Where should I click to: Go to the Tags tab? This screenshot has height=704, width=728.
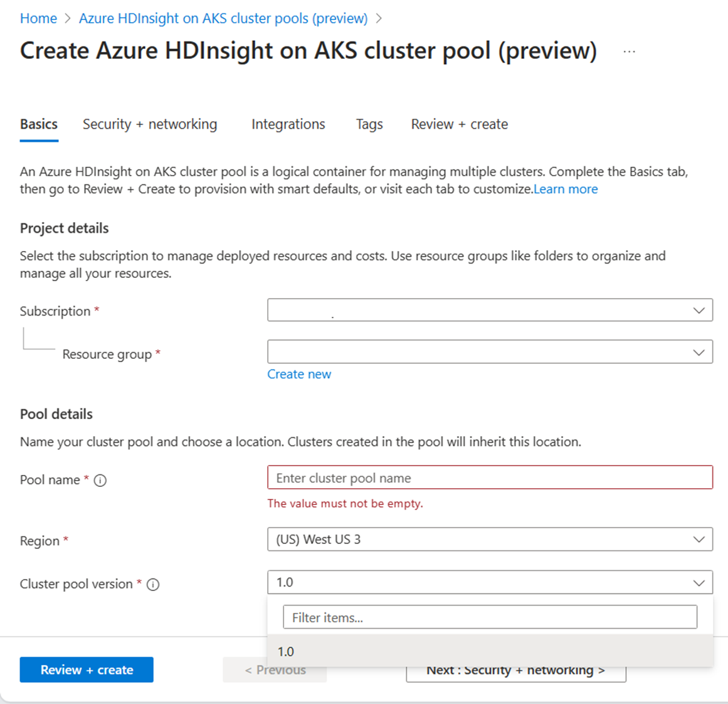pyautogui.click(x=369, y=124)
